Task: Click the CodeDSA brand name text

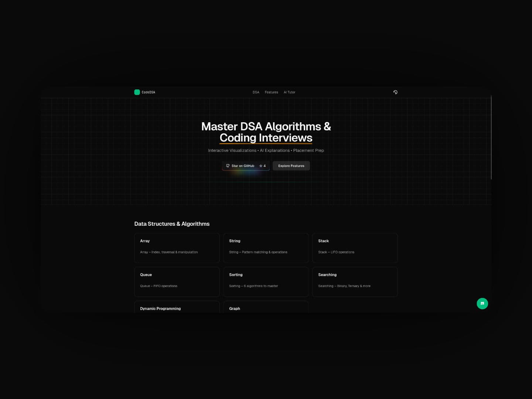Action: (149, 92)
